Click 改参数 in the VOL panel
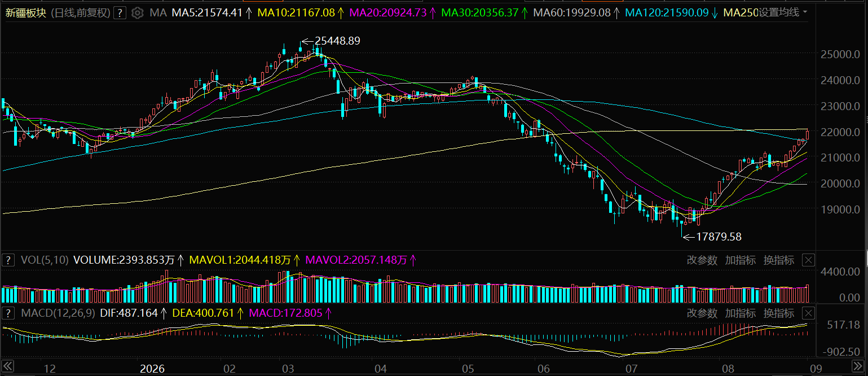The image size is (868, 376). click(x=702, y=260)
